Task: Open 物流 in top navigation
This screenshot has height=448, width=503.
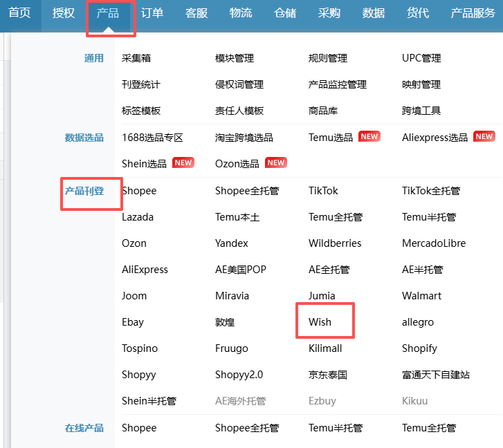Action: coord(241,13)
